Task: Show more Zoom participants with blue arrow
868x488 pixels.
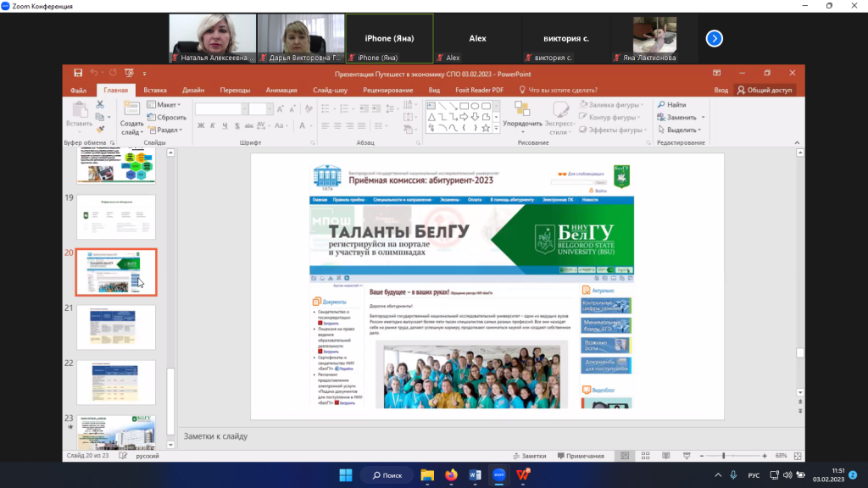Action: 714,38
